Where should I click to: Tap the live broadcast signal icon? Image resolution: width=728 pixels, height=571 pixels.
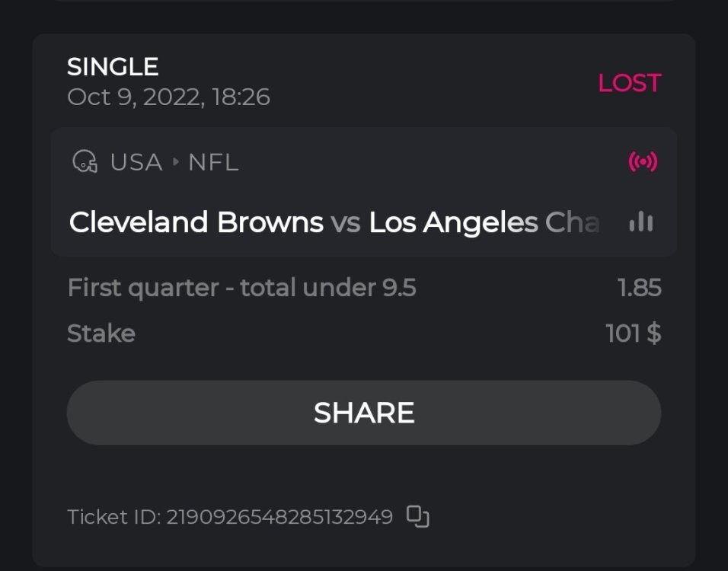coord(642,162)
